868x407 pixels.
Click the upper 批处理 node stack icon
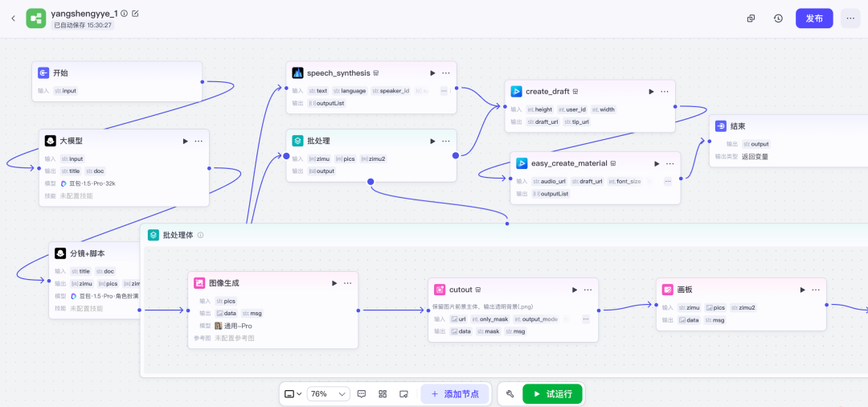(x=298, y=142)
